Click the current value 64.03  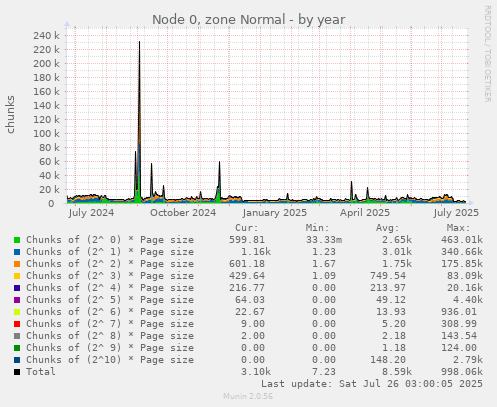[250, 300]
